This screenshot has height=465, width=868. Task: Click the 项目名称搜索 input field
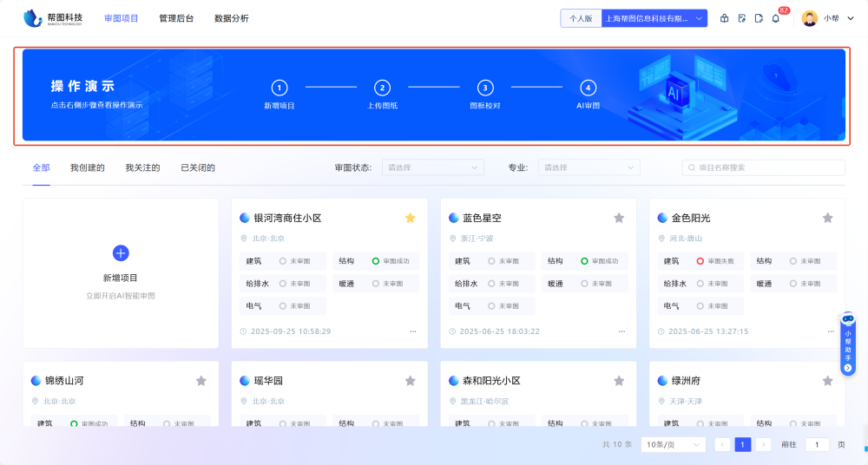[x=768, y=167]
